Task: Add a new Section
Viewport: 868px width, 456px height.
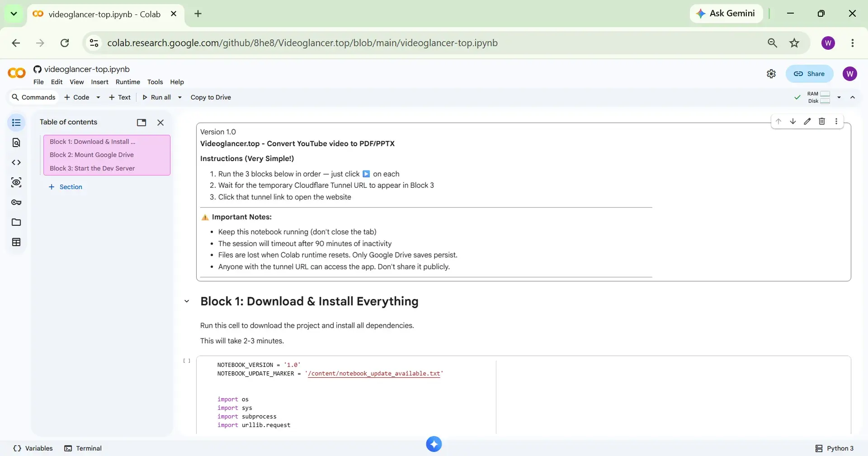Action: click(66, 187)
